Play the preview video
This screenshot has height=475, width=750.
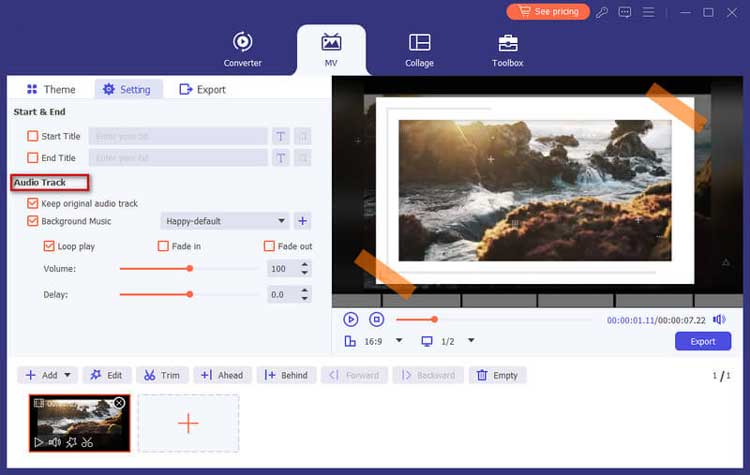(x=351, y=319)
